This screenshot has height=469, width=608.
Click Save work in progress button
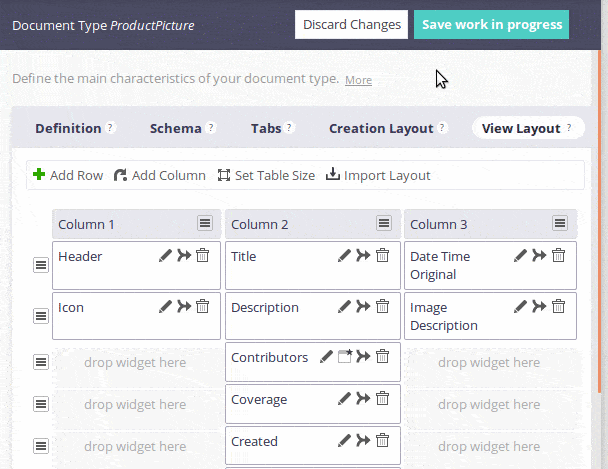coord(491,24)
